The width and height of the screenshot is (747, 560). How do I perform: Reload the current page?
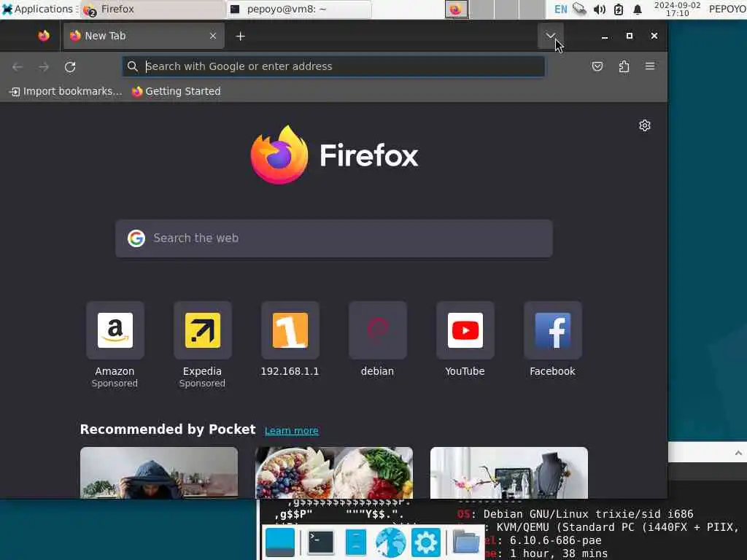(70, 67)
